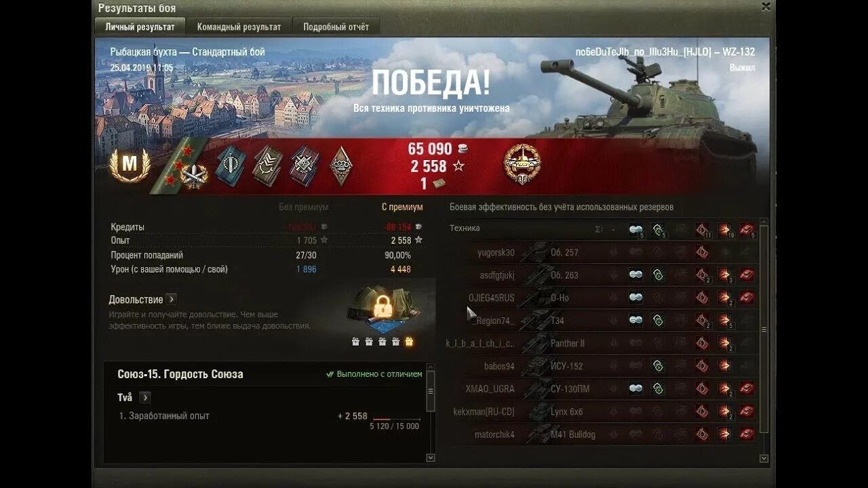Screen dimensions: 868x488
Task: Switch to the Командный результат tab
Action: click(x=239, y=27)
